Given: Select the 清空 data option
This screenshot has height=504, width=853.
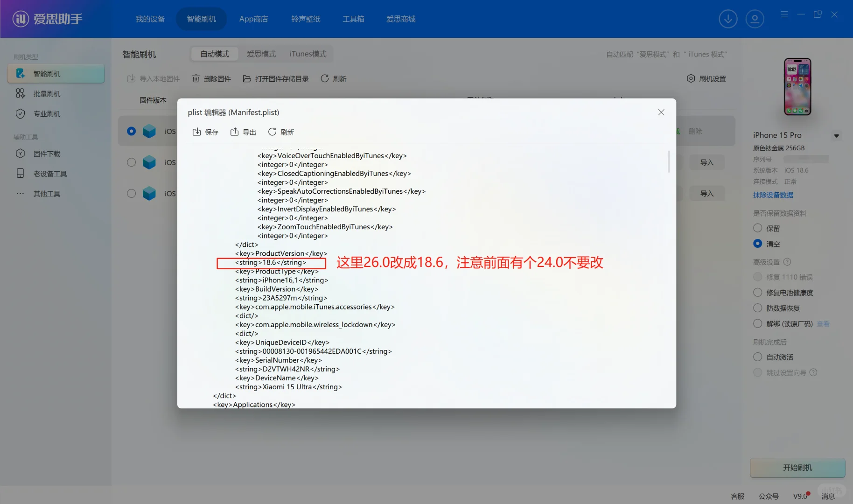Looking at the screenshot, I should pyautogui.click(x=757, y=243).
